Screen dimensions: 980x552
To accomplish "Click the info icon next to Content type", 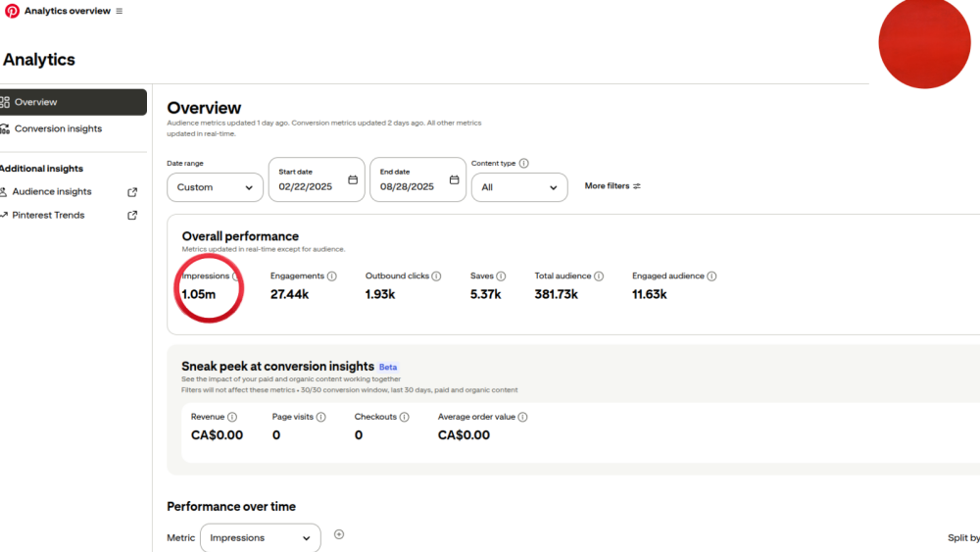I will click(x=524, y=164).
